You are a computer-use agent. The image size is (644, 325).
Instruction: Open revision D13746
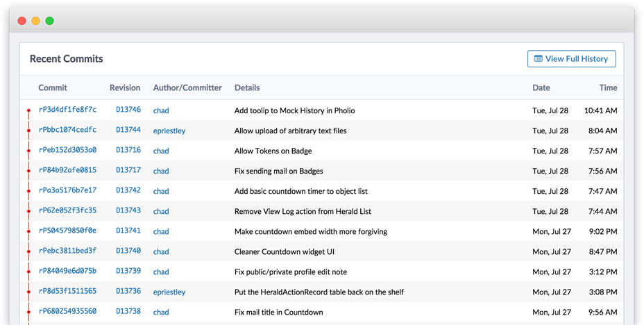(128, 110)
